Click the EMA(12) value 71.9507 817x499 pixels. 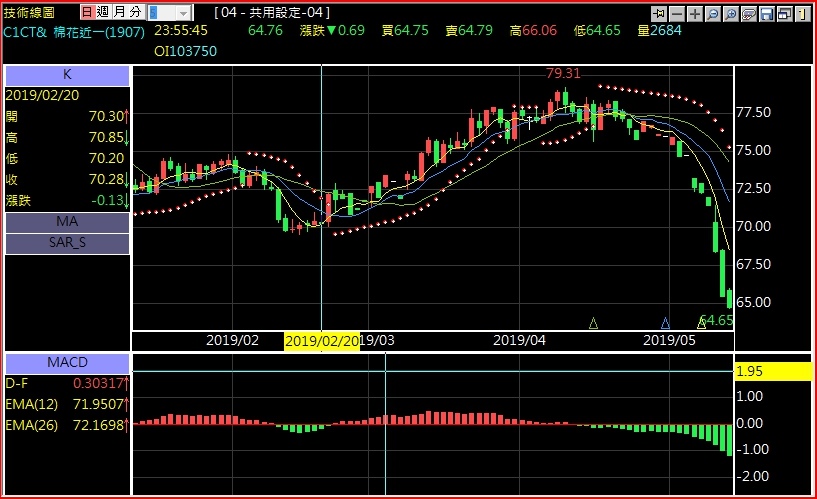coord(98,404)
